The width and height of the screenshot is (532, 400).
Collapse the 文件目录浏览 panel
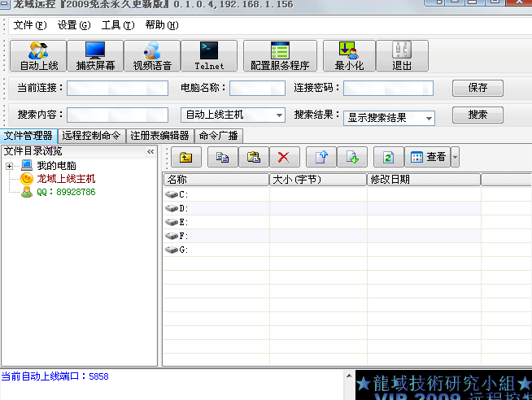(150, 151)
